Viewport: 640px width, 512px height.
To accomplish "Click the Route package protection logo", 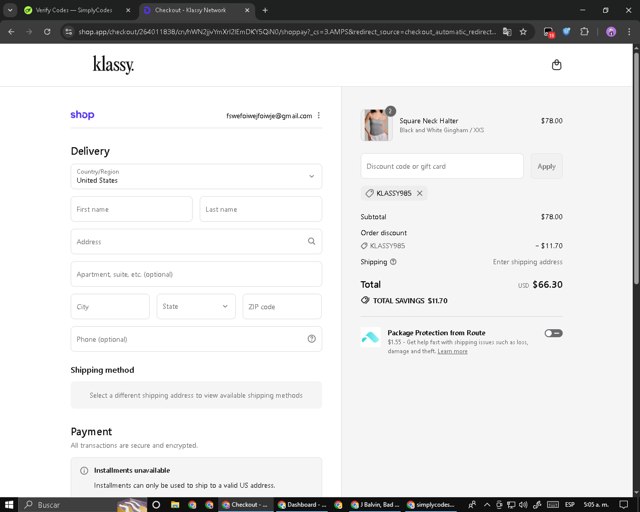I will point(371,337).
